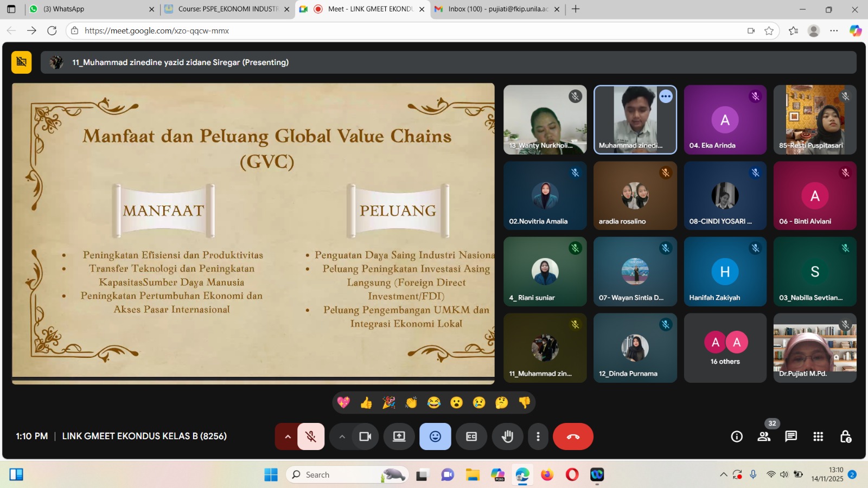Open the meeting details info icon
The height and width of the screenshot is (488, 868).
(x=737, y=436)
